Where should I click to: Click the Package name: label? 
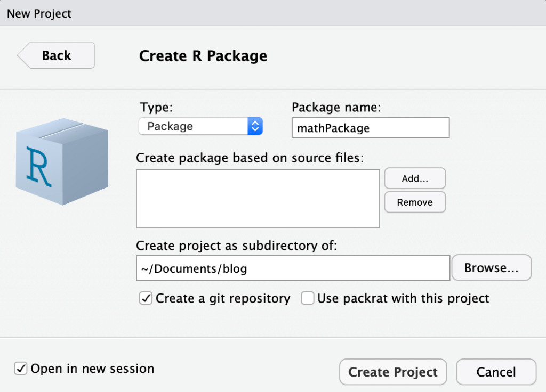[x=336, y=107]
